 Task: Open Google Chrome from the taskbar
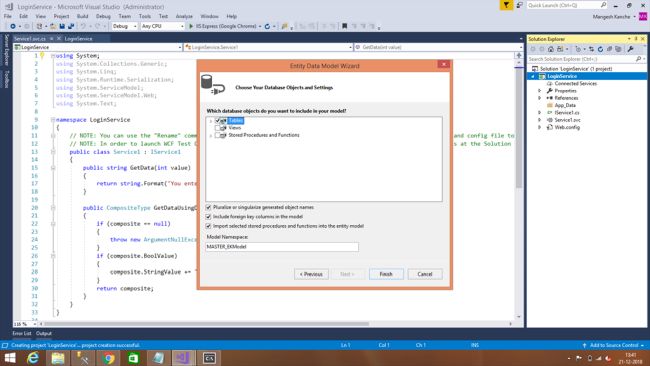pos(108,358)
